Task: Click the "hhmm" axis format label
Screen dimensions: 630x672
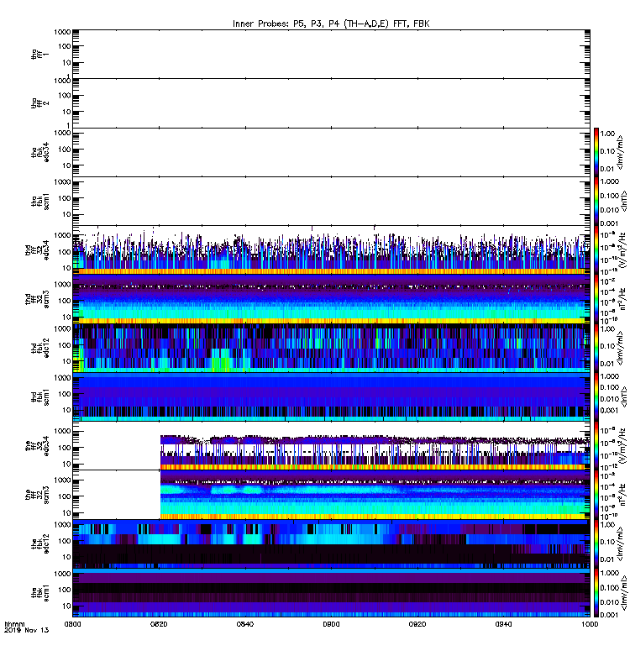Action: click(14, 624)
